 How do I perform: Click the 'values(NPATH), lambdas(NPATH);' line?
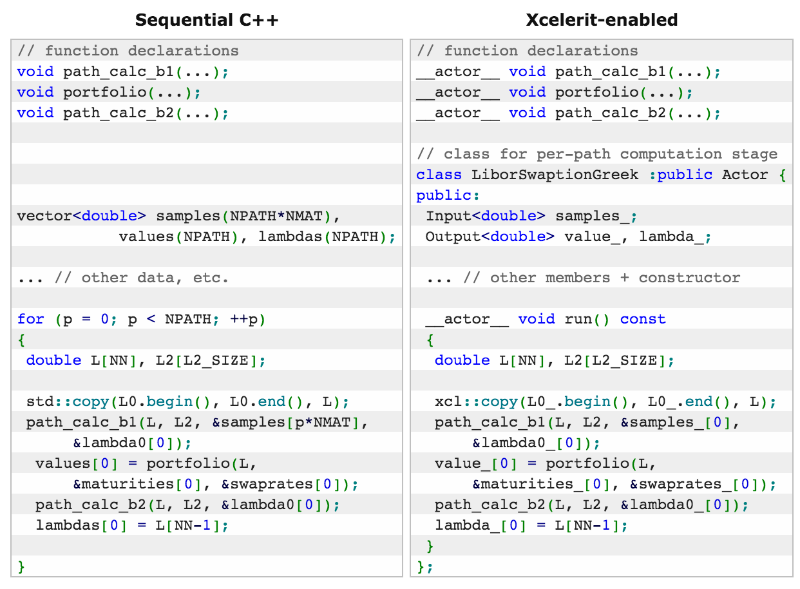click(x=257, y=237)
